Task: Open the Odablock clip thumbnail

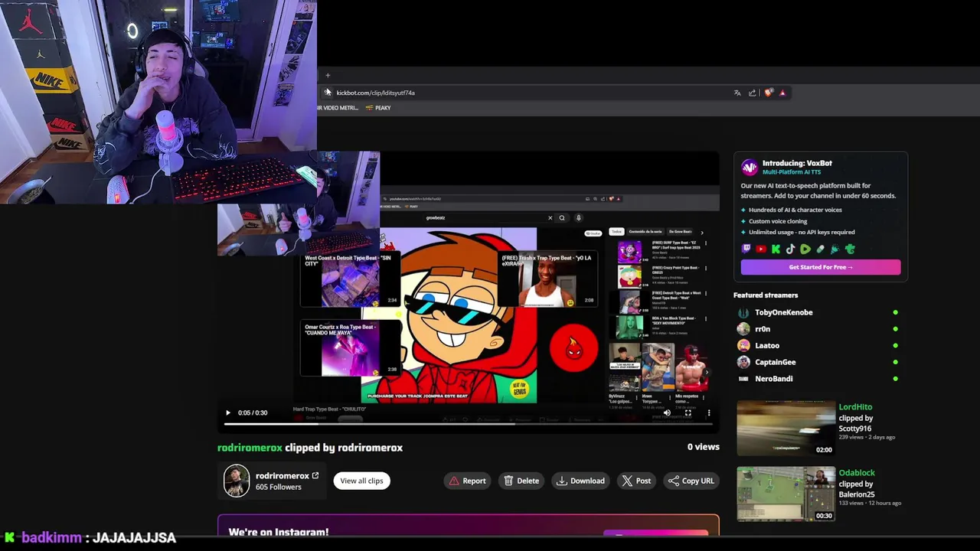Action: tap(786, 494)
